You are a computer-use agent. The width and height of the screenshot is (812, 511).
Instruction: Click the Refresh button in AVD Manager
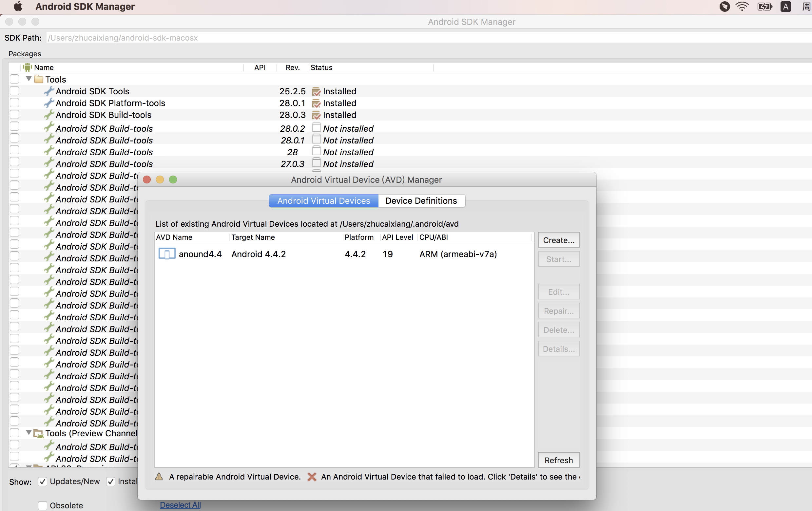pos(558,460)
